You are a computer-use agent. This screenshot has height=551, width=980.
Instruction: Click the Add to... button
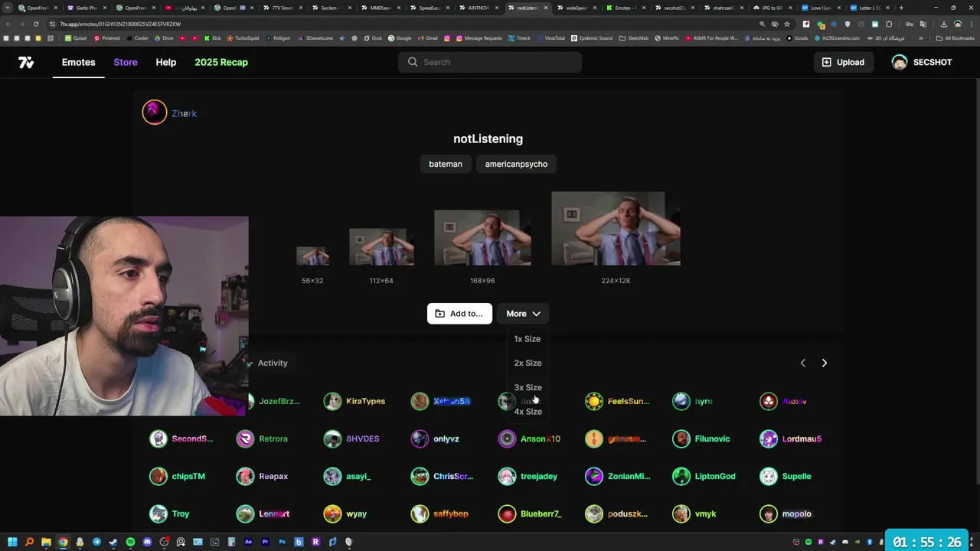click(459, 314)
